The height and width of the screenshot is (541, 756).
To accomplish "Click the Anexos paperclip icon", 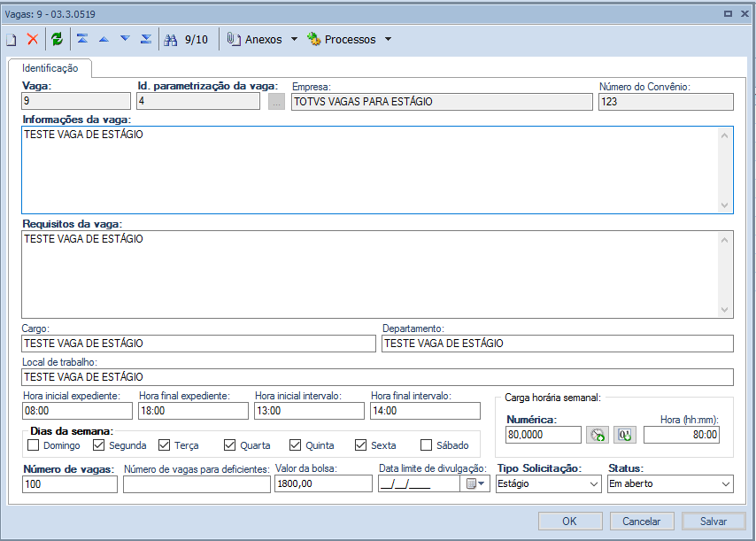I will (x=234, y=39).
